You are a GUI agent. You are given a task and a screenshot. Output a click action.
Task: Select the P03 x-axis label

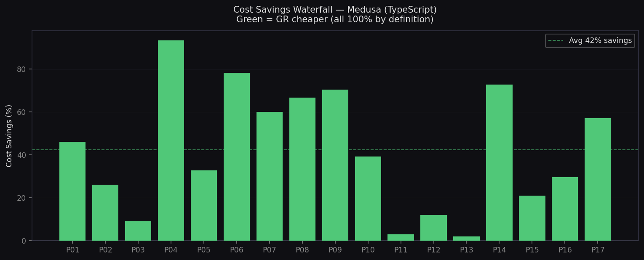(x=138, y=249)
